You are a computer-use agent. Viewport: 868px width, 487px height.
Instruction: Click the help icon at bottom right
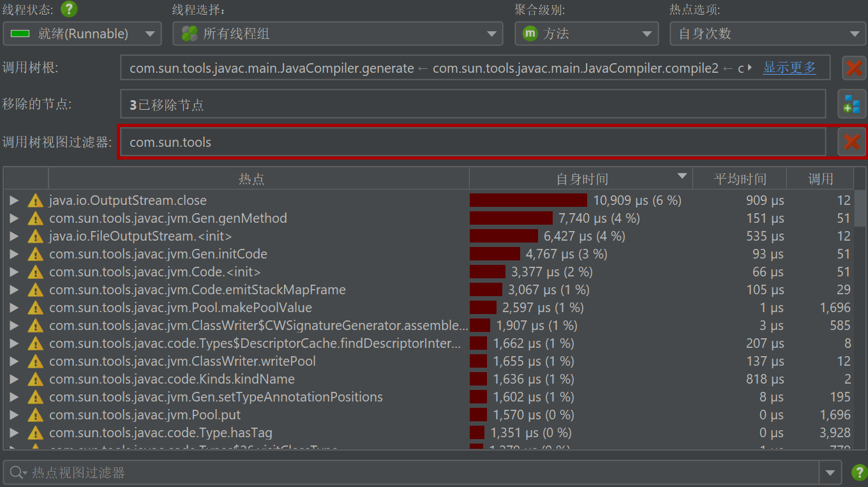(x=859, y=473)
